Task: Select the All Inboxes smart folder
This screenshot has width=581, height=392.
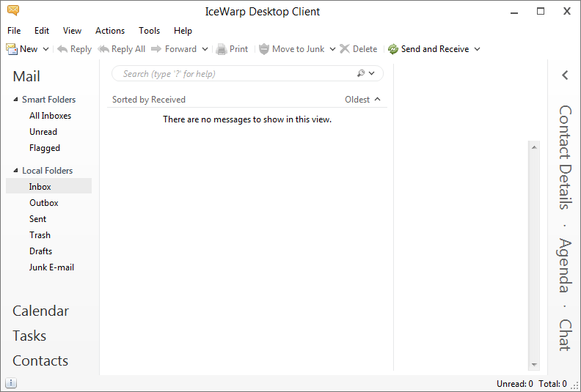Action: 50,116
